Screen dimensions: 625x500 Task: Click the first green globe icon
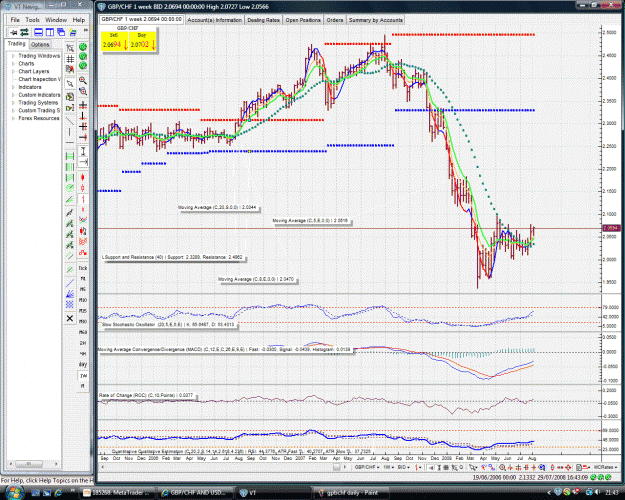point(83,47)
